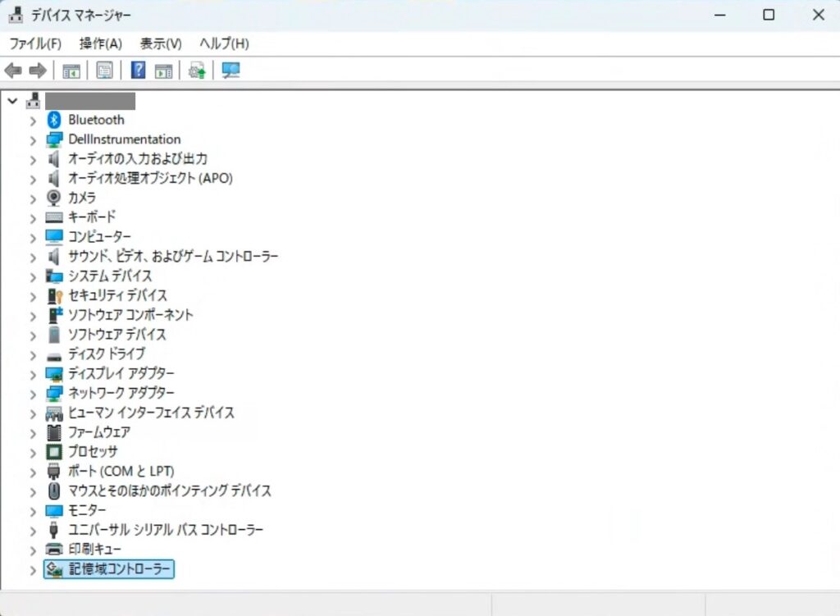Expand the プロセッサ category
Image resolution: width=840 pixels, height=616 pixels.
[33, 452]
